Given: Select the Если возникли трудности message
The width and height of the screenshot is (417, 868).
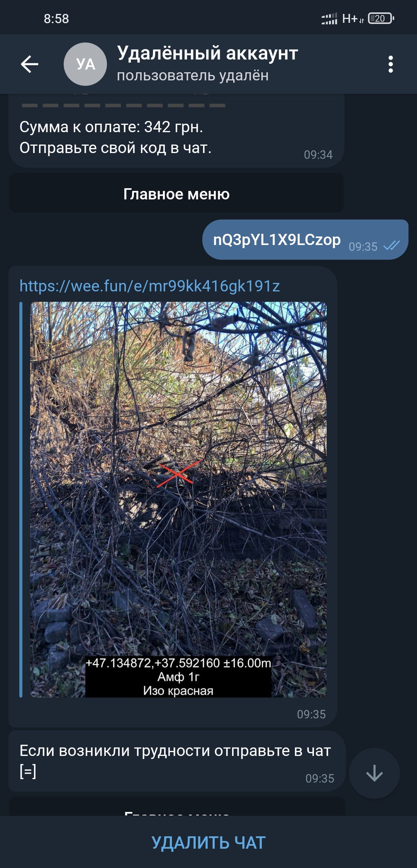Looking at the screenshot, I should point(177,761).
